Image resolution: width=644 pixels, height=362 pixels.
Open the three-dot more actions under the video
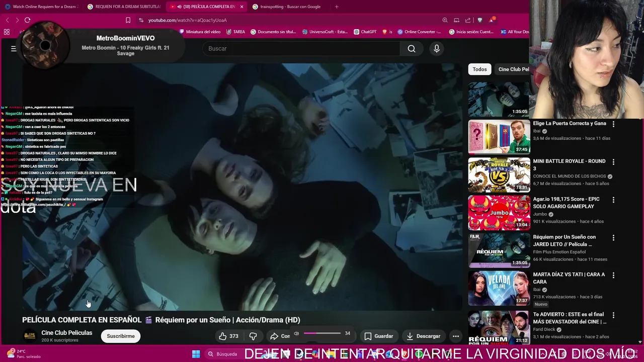click(x=456, y=336)
